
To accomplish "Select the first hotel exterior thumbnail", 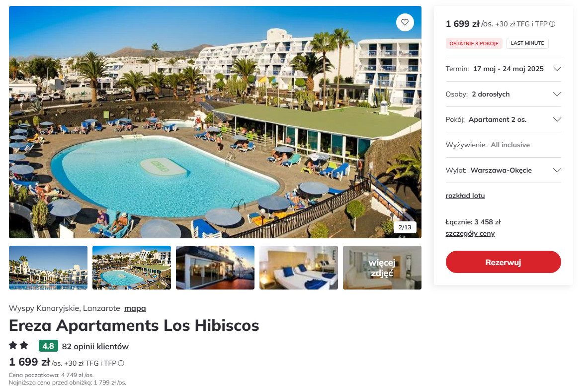I will (x=48, y=268).
